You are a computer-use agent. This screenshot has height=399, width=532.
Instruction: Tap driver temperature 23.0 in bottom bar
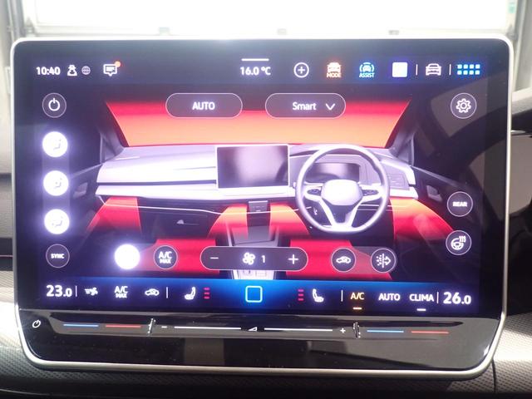tap(59, 291)
